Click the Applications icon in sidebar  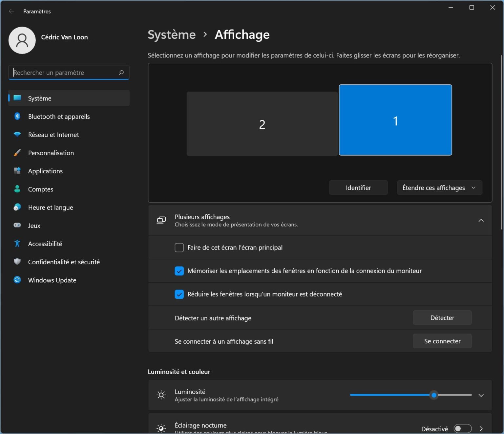[x=17, y=171]
